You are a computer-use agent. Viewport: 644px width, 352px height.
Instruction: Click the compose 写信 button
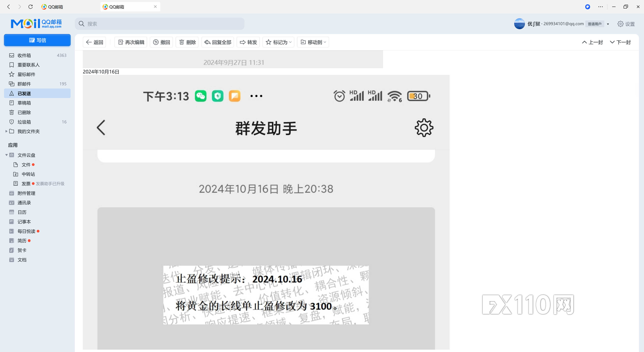coord(37,40)
